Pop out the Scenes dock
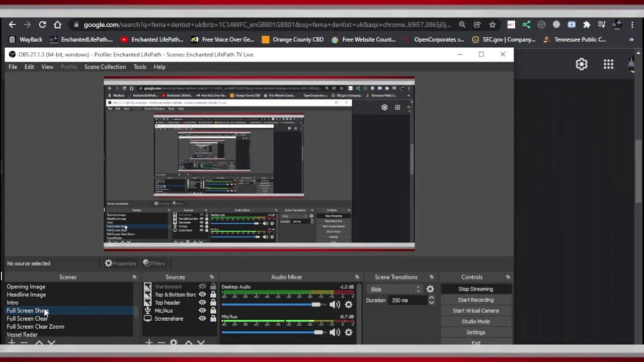This screenshot has height=362, width=644. coord(134,277)
